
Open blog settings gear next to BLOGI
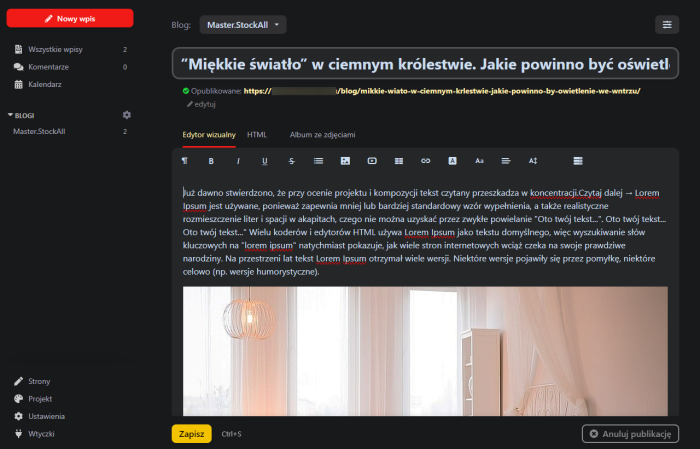[x=126, y=115]
